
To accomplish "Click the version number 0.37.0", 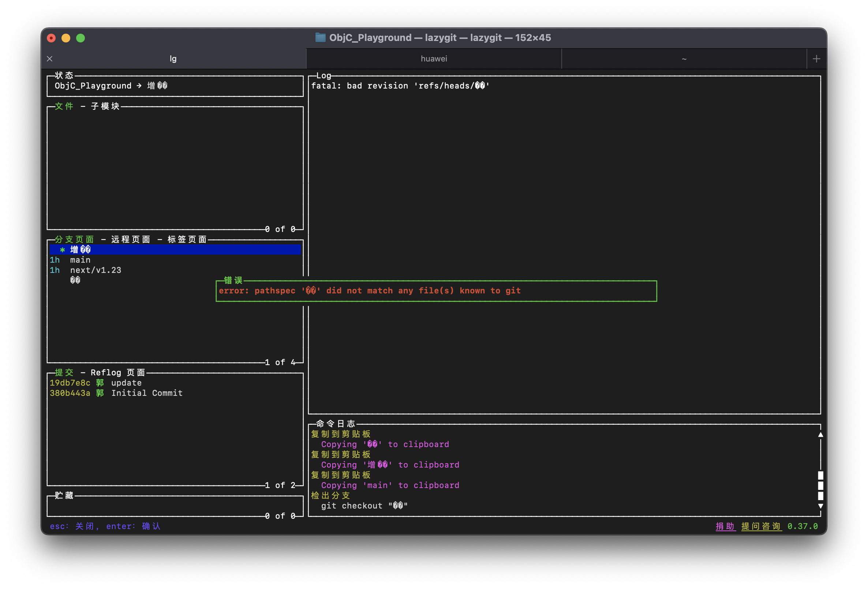I will (802, 526).
